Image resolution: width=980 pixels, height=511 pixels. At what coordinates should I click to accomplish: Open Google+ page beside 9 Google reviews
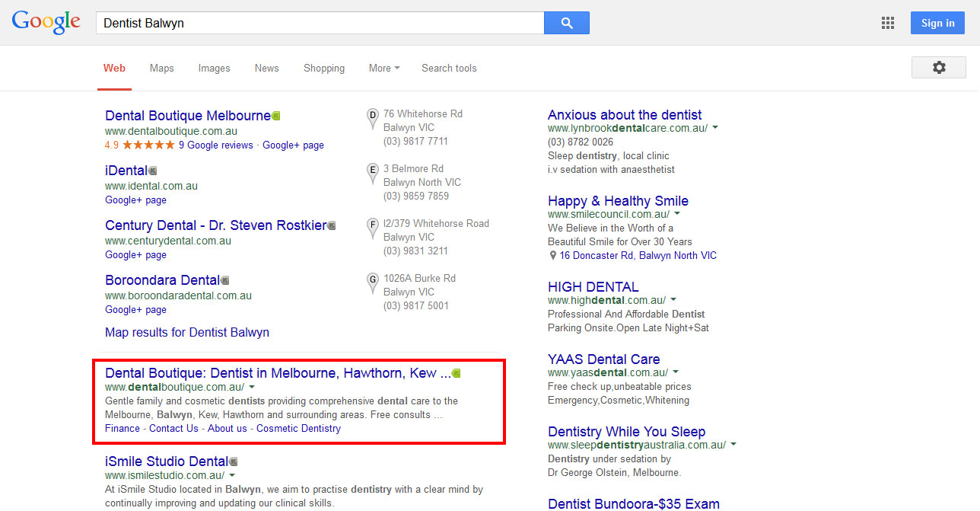pyautogui.click(x=293, y=145)
